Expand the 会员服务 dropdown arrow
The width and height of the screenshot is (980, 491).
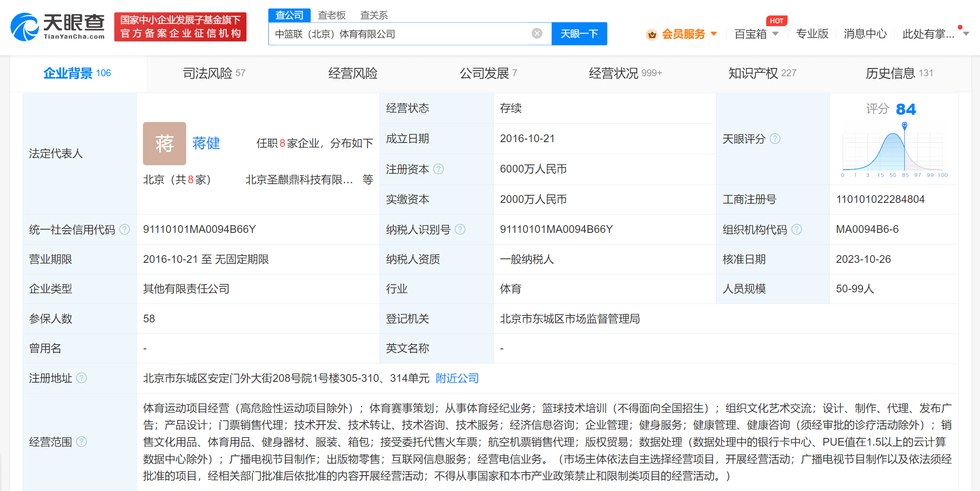click(714, 33)
